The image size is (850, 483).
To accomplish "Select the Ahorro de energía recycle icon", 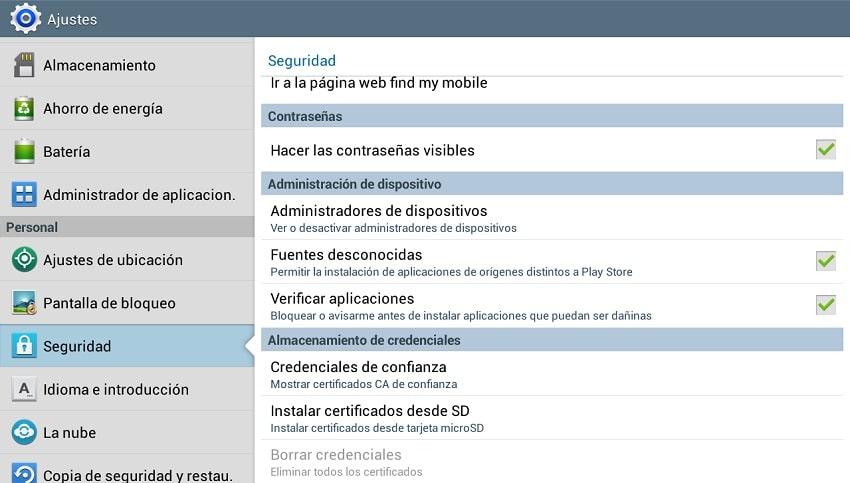I will (24, 108).
